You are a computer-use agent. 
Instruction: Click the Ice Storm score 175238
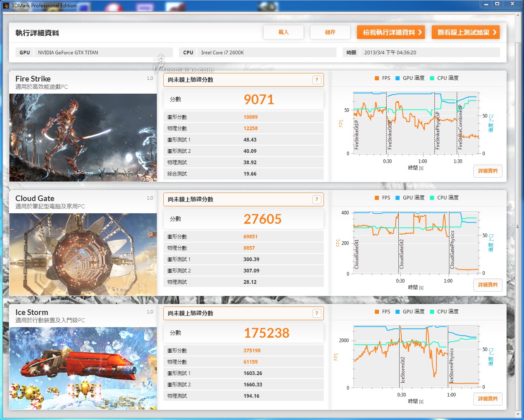(267, 333)
